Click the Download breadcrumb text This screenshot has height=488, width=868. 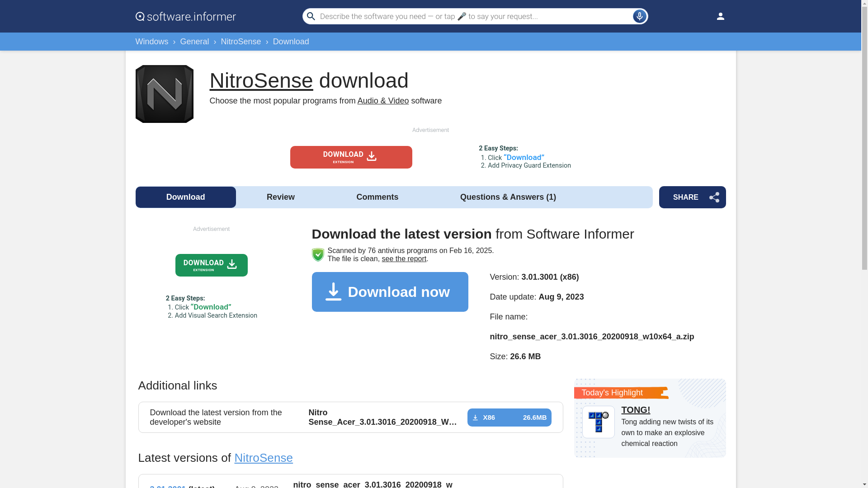(291, 42)
